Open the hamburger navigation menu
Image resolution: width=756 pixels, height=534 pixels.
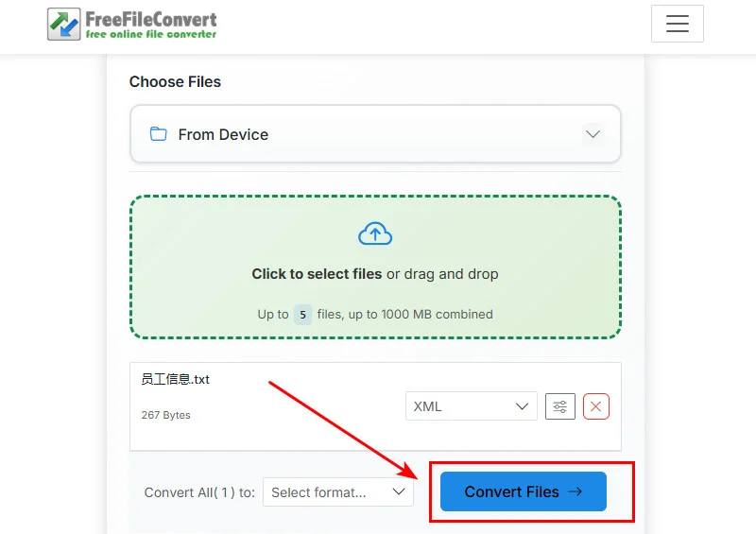point(677,25)
